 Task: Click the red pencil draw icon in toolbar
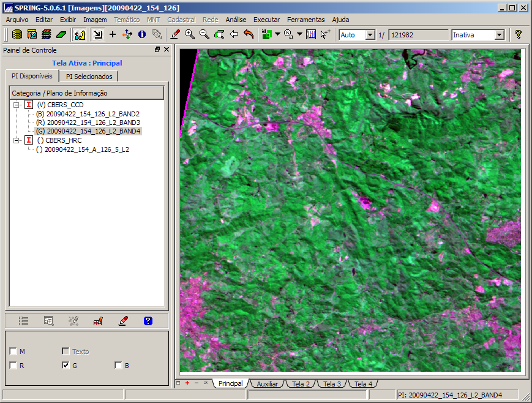pos(175,35)
